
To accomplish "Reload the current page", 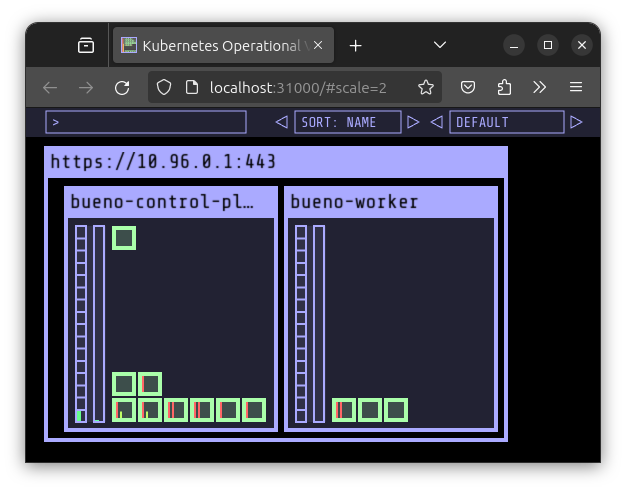I will pyautogui.click(x=122, y=87).
